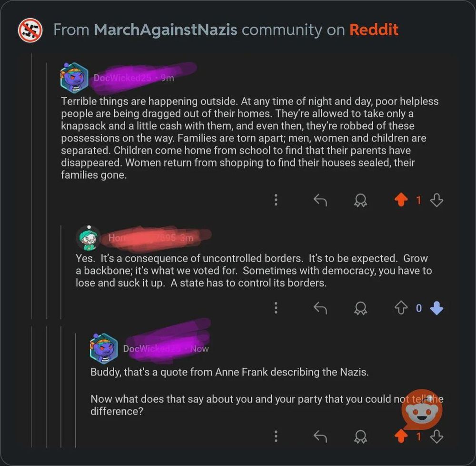The height and width of the screenshot is (466, 476).
Task: View the blue avatar of the first commenter
Action: pos(74,78)
